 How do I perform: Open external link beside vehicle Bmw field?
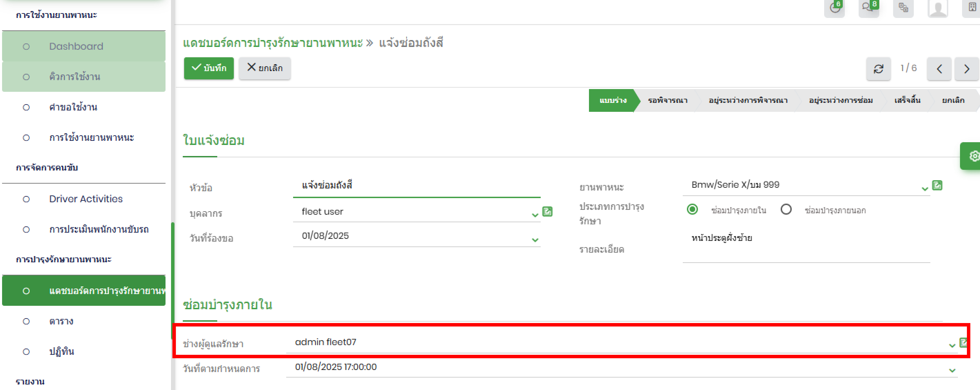tap(937, 185)
